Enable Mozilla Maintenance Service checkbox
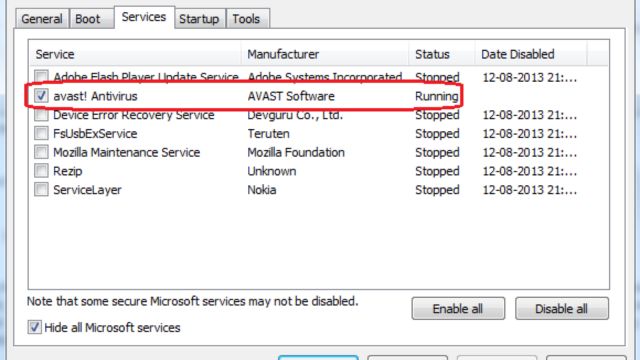 click(41, 152)
